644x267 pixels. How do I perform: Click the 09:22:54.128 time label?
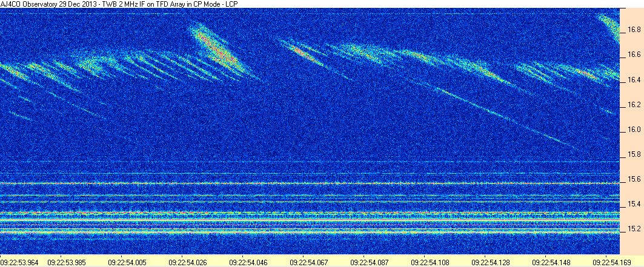point(490,261)
